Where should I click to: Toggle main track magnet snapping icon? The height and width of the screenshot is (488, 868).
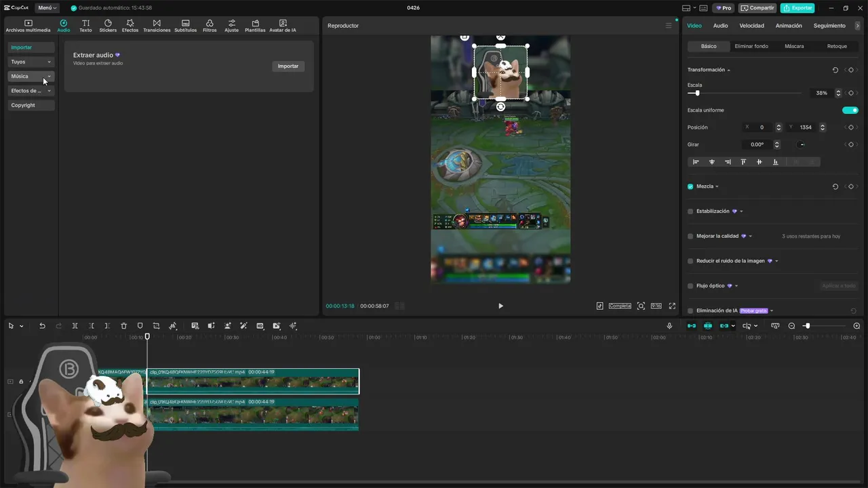pos(692,326)
